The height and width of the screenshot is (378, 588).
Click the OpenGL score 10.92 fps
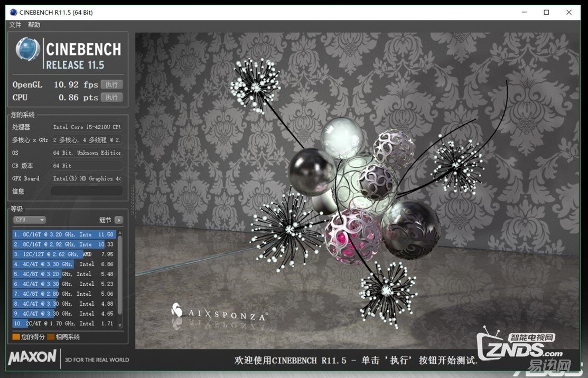(76, 84)
